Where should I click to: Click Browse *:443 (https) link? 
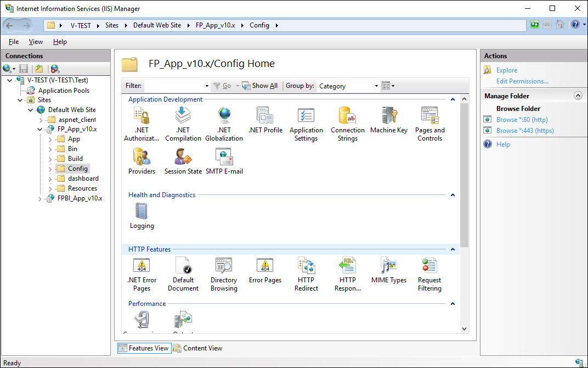pos(525,131)
